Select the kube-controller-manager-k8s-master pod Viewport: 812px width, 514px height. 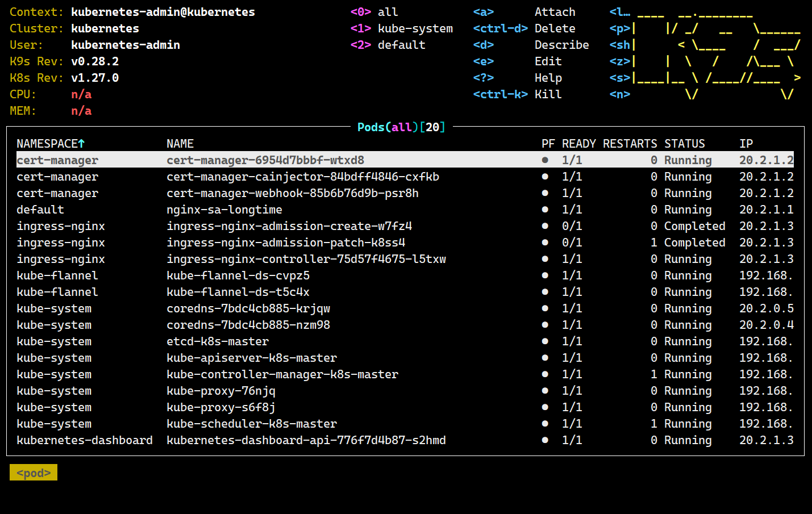click(x=405, y=374)
